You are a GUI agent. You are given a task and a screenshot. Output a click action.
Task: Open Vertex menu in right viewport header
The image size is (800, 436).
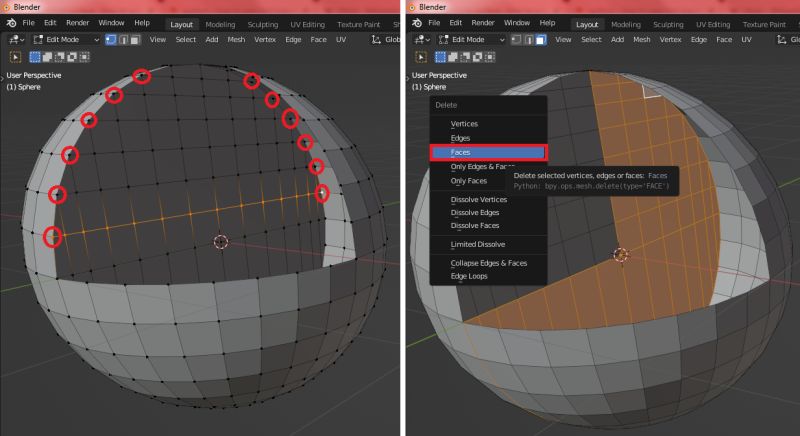670,39
